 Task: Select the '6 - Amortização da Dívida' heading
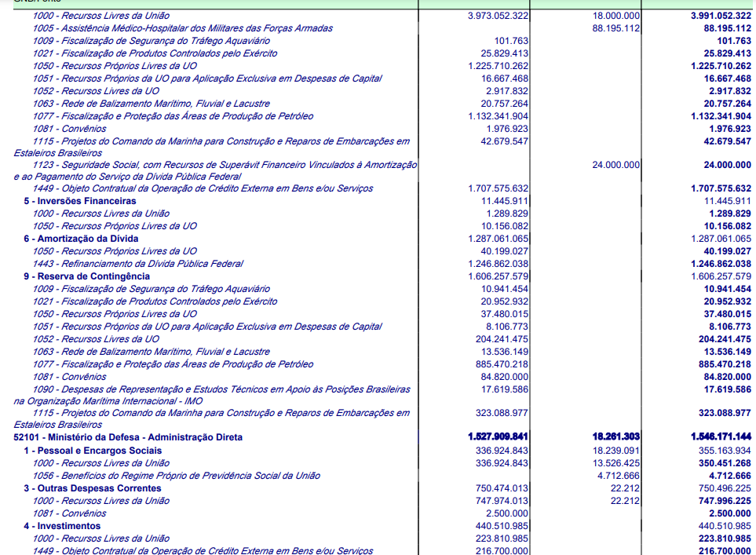click(81, 239)
